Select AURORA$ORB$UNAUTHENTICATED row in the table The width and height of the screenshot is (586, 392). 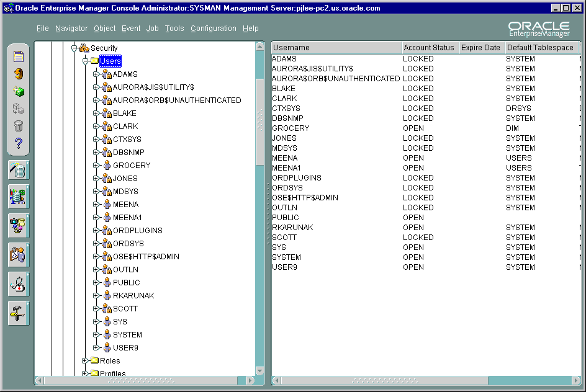click(425, 78)
